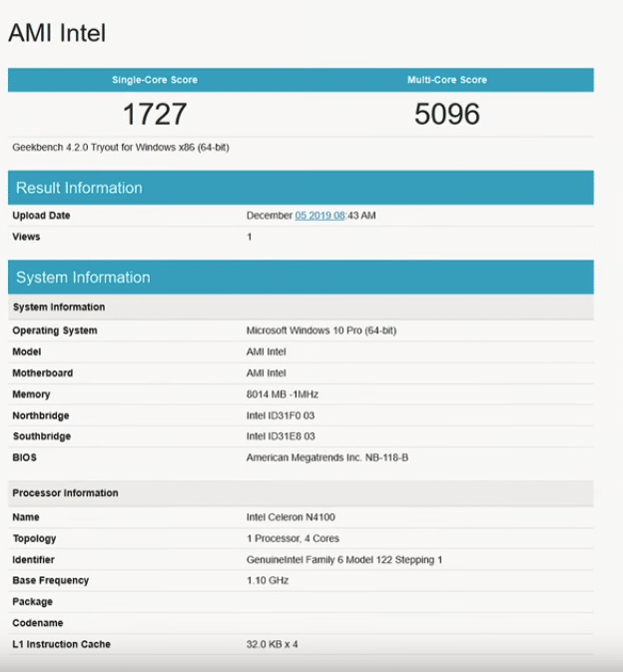Click the 'AMI Intel' value in Motherboard row
This screenshot has width=623, height=672.
(x=267, y=372)
